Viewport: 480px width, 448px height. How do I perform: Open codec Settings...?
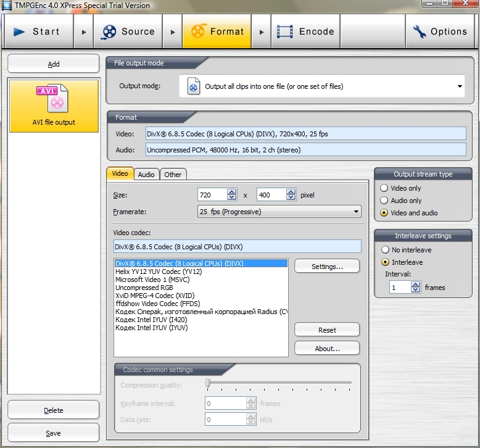click(327, 266)
